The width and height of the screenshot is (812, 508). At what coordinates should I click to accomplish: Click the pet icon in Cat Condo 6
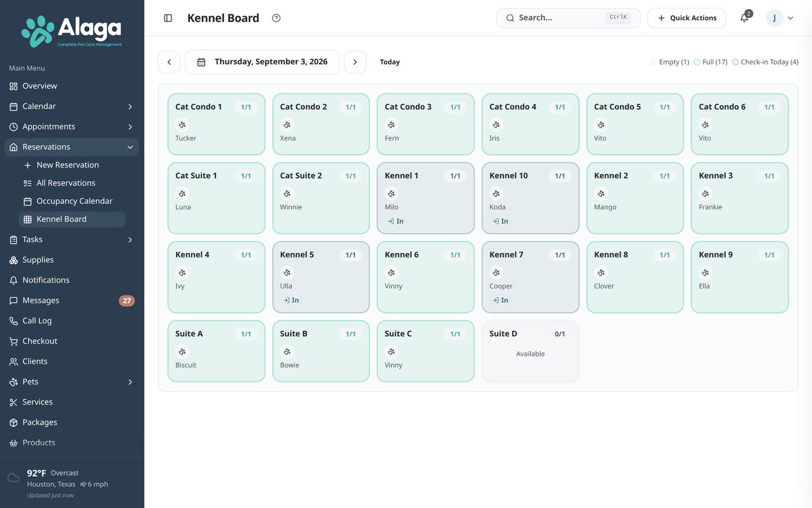(705, 125)
